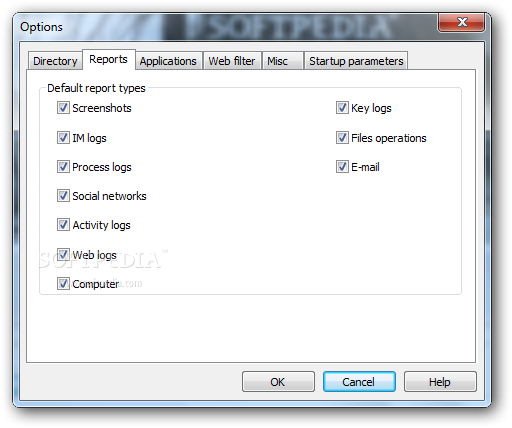Open the Misc tab

point(283,61)
